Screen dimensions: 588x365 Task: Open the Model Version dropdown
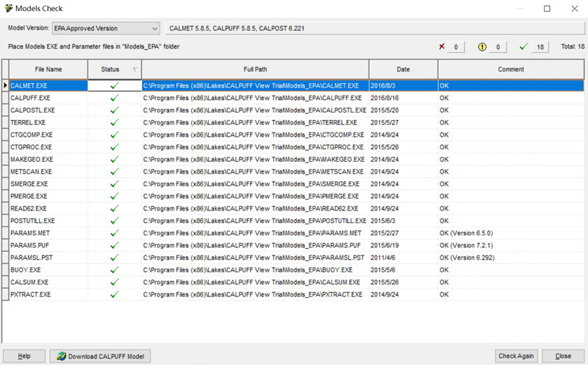tap(153, 28)
